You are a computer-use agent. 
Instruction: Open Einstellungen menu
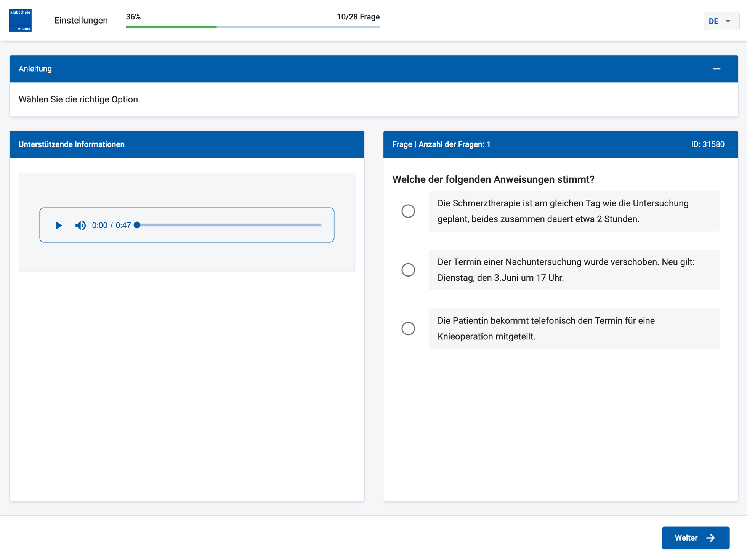[x=81, y=21]
